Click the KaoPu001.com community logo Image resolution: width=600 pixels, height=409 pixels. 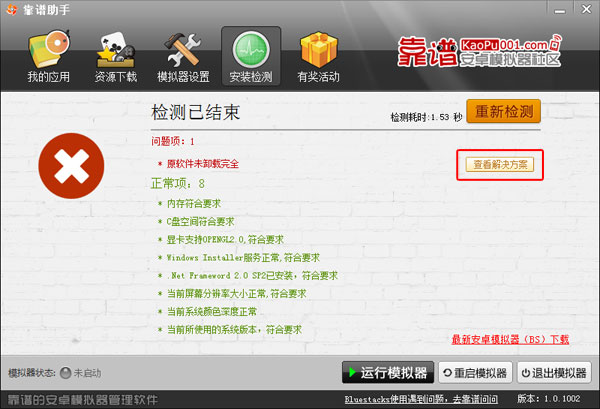(479, 52)
